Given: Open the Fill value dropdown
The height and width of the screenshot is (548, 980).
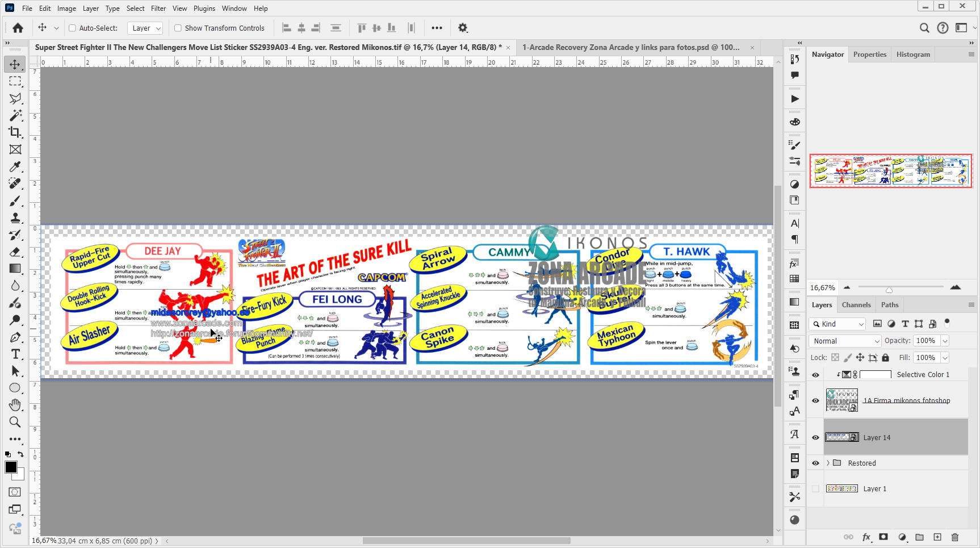Looking at the screenshot, I should [x=945, y=358].
